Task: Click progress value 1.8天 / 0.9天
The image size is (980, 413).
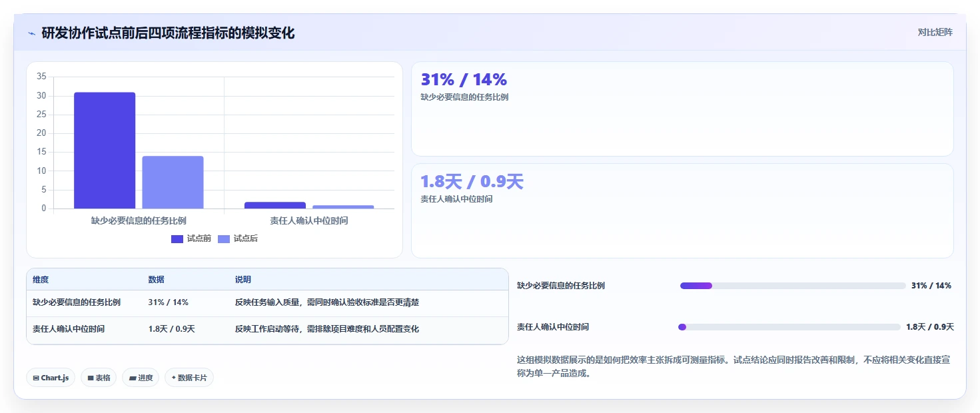Action: (x=930, y=327)
